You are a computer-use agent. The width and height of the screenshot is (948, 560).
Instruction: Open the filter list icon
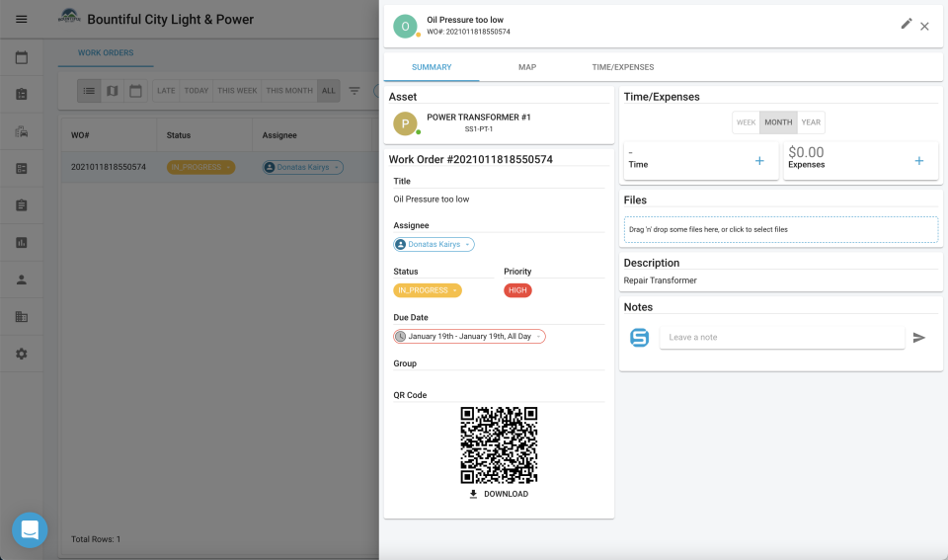point(355,91)
